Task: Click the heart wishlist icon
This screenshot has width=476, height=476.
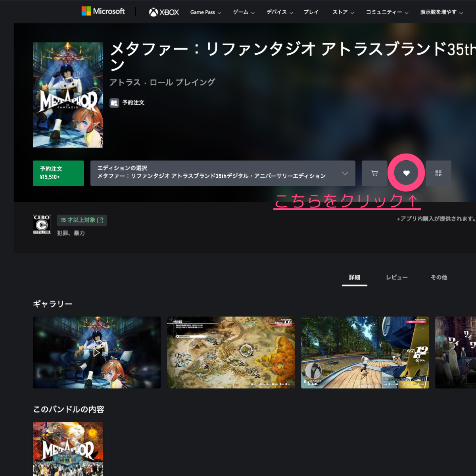Action: pos(406,173)
